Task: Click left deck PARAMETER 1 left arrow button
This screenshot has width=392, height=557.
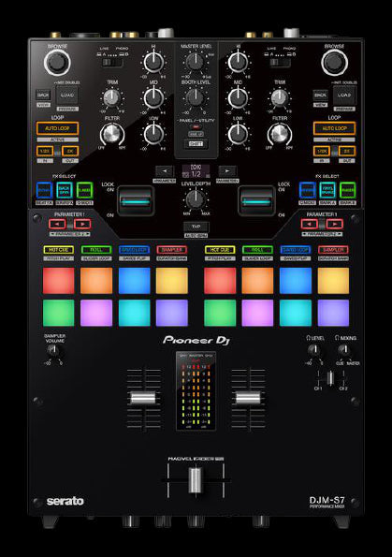Action: 57,224
